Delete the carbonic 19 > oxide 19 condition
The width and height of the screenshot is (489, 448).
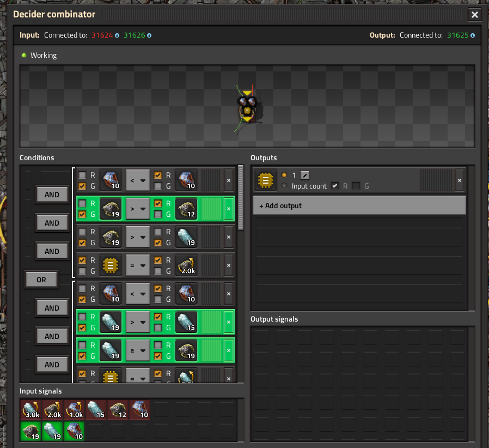click(x=229, y=237)
